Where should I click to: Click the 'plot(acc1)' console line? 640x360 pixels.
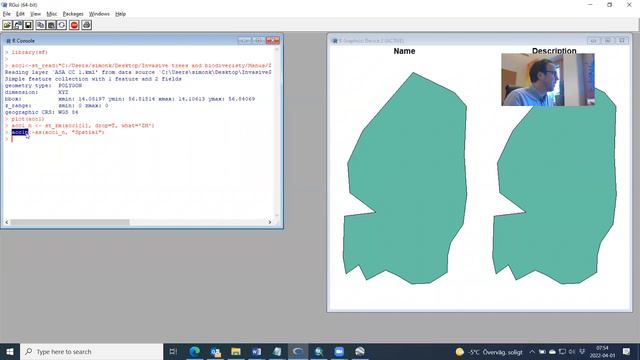tap(28, 119)
